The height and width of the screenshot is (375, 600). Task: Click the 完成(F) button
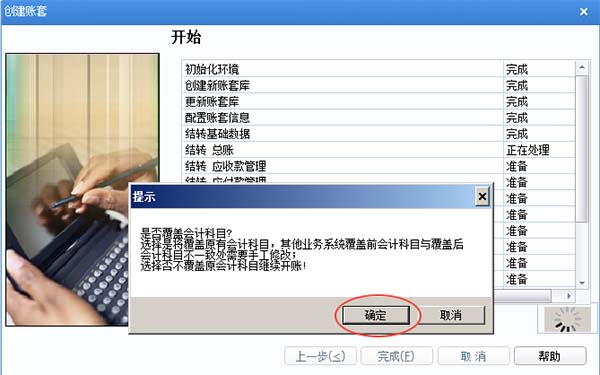point(396,356)
